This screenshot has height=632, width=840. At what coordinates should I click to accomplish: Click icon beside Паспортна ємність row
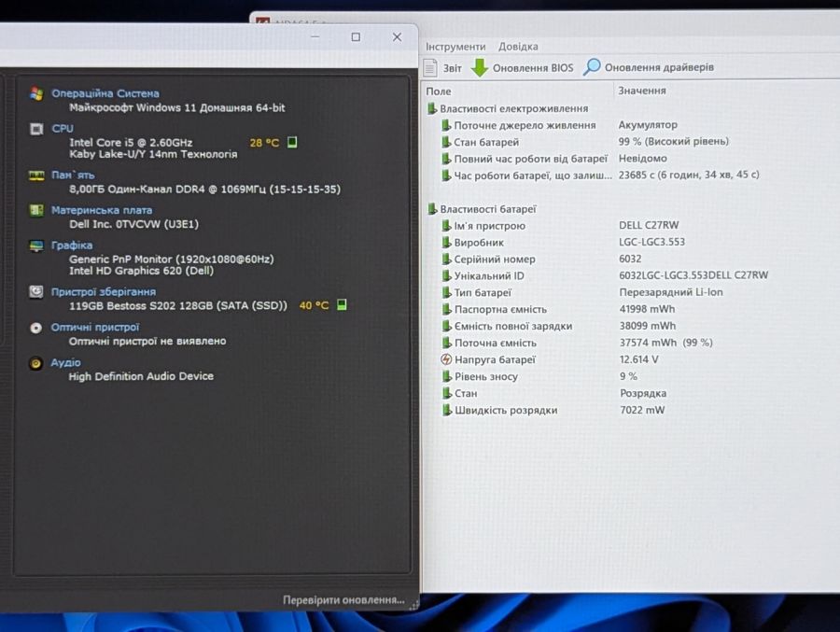click(446, 309)
